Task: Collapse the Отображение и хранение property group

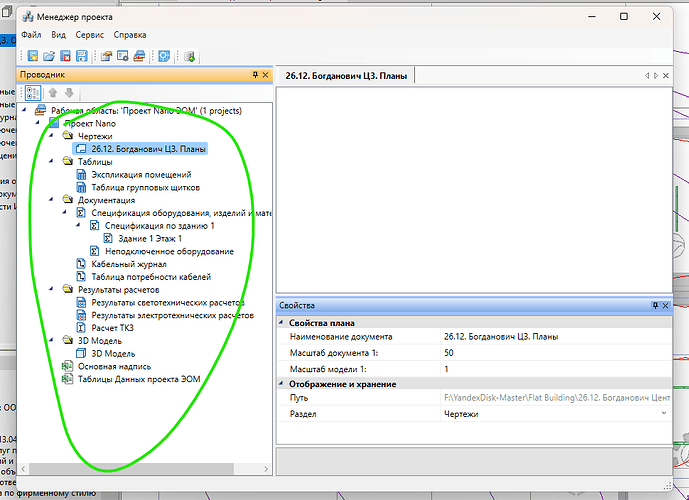Action: 281,383
